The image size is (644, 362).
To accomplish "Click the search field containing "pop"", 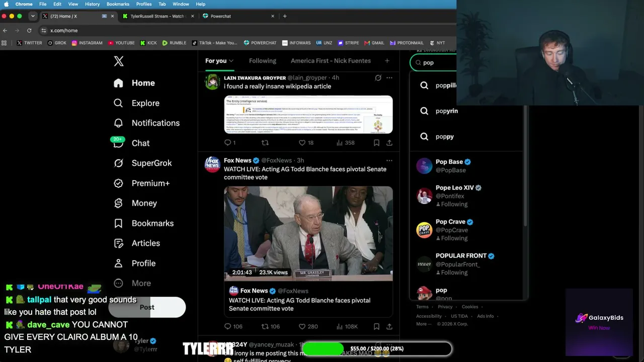I will pos(434,63).
